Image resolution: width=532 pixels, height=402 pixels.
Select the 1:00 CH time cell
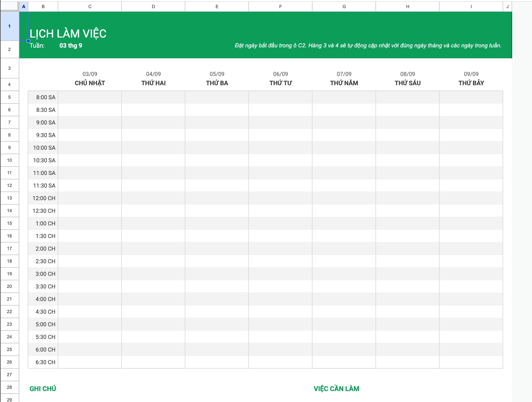tap(43, 223)
